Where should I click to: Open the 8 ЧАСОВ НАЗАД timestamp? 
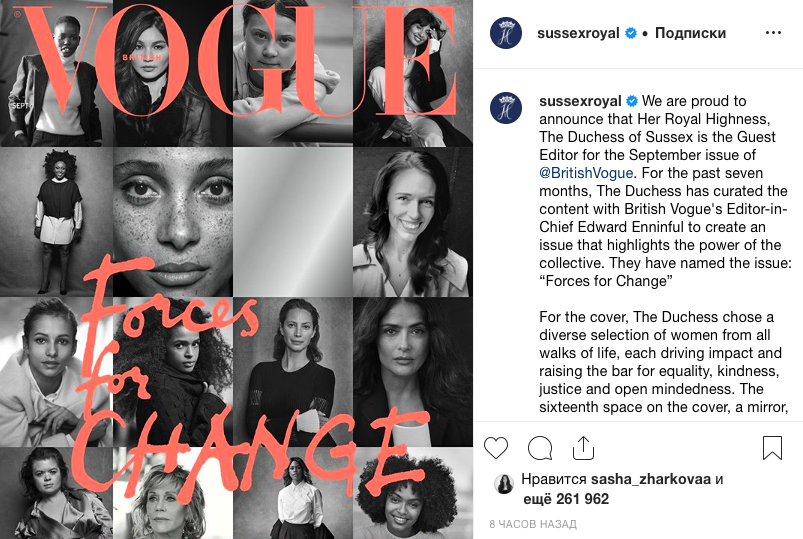coord(533,524)
